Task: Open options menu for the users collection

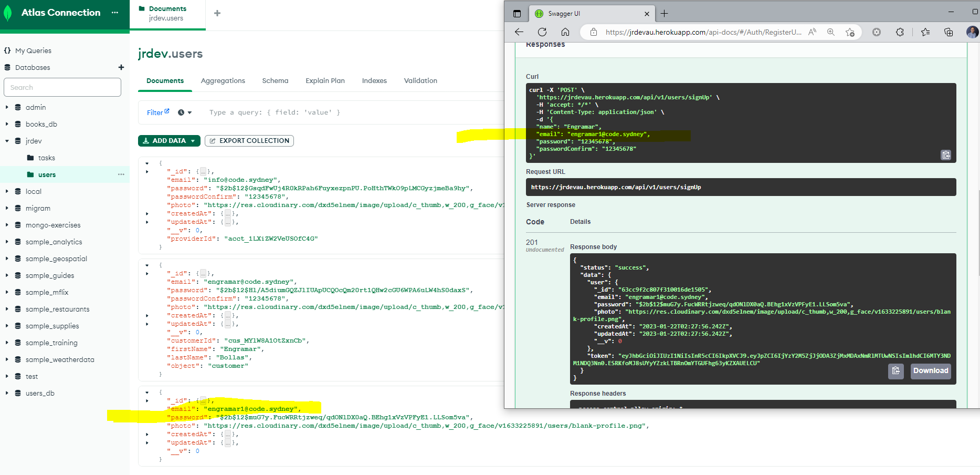Action: pos(121,174)
